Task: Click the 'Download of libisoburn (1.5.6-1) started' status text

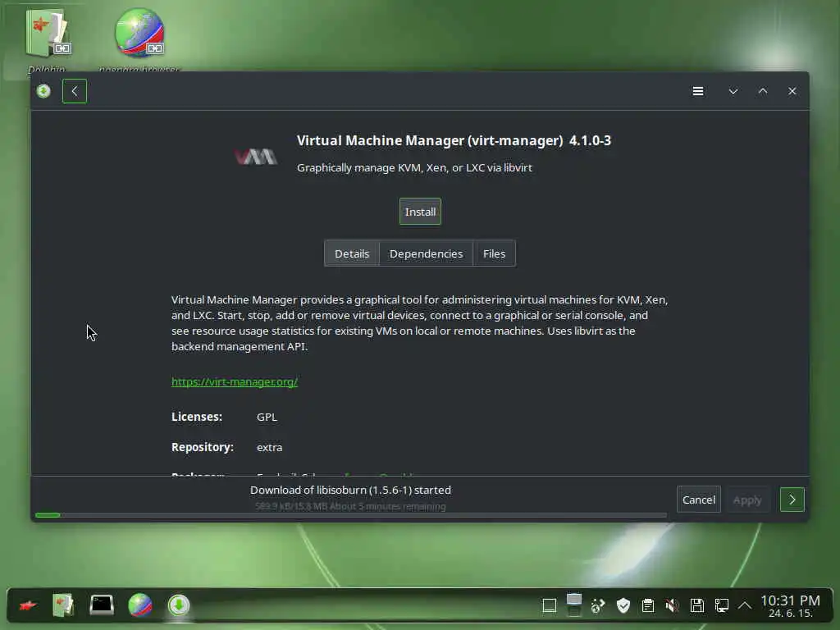Action: 350,491
